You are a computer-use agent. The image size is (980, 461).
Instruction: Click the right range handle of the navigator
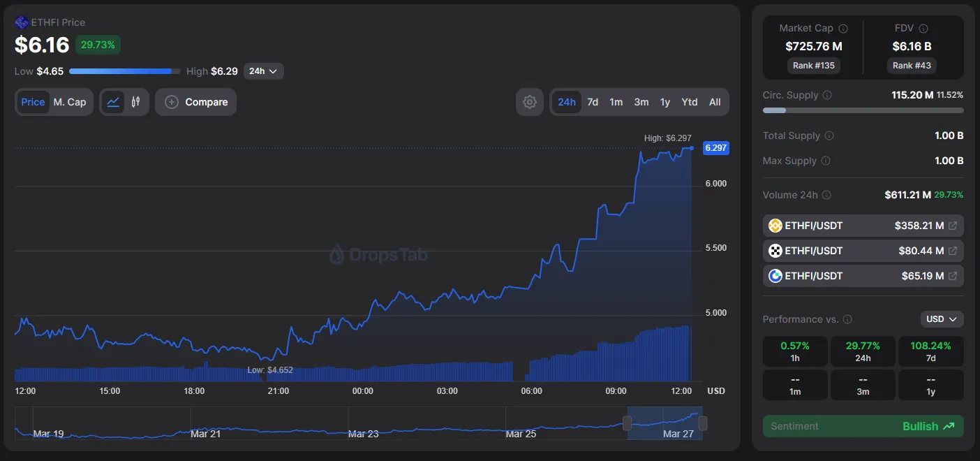pyautogui.click(x=703, y=423)
